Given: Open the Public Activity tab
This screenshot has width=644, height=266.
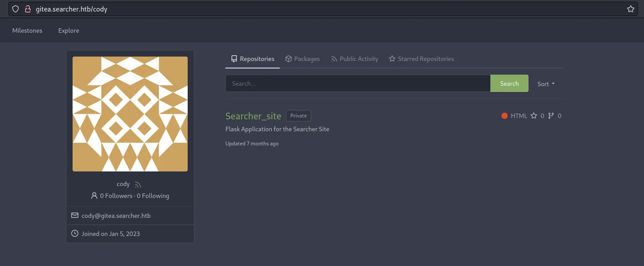Looking at the screenshot, I should point(355,59).
